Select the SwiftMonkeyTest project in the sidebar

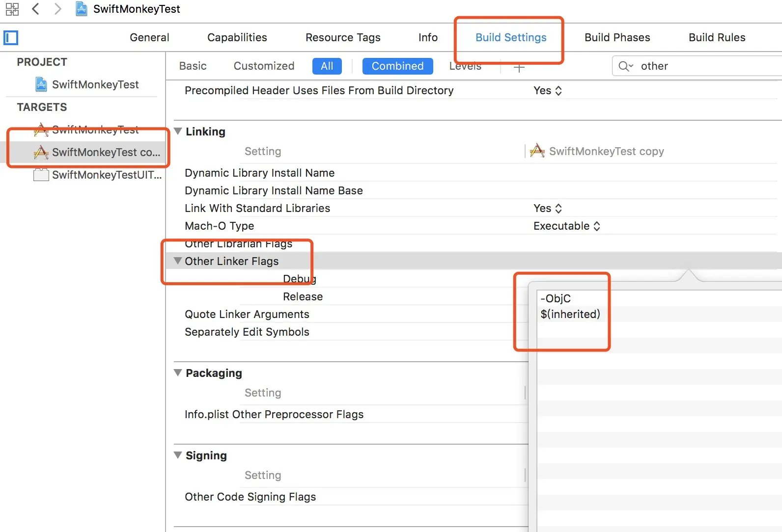[x=87, y=84]
